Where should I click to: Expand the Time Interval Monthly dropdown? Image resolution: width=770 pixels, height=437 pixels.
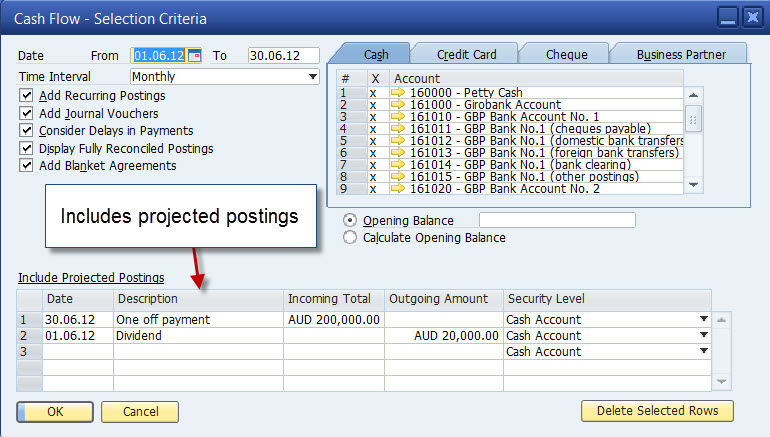click(312, 76)
